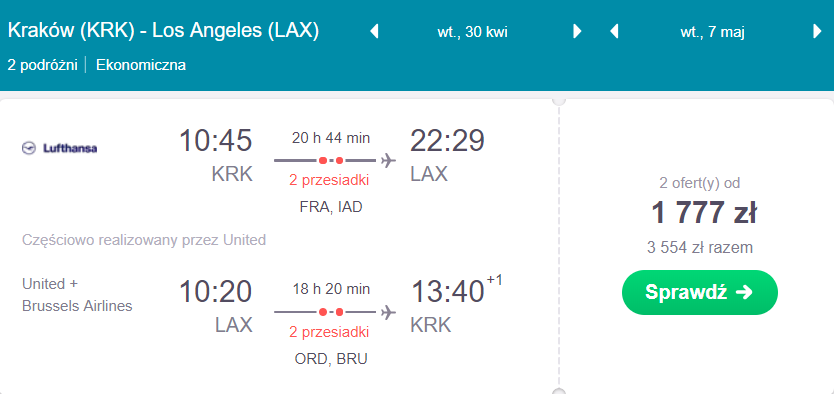The image size is (834, 394).
Task: Click the 1 777 zł price
Action: tap(704, 213)
